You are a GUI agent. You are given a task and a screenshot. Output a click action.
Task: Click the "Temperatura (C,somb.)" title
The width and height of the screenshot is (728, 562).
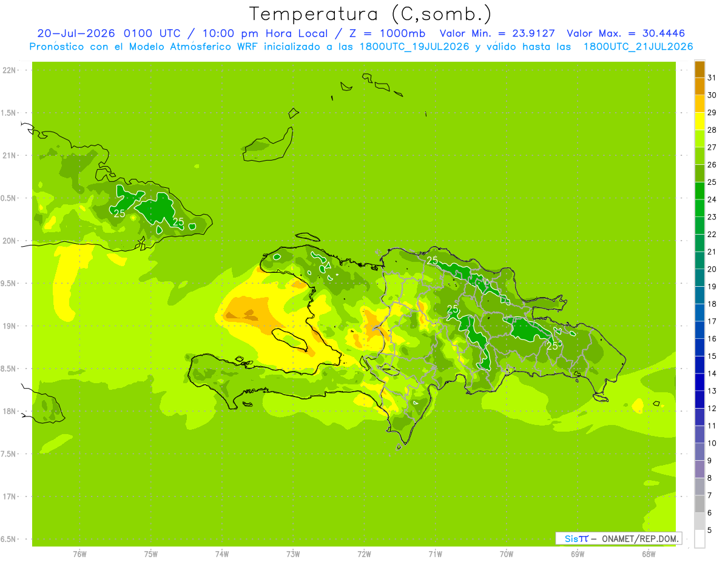(371, 14)
